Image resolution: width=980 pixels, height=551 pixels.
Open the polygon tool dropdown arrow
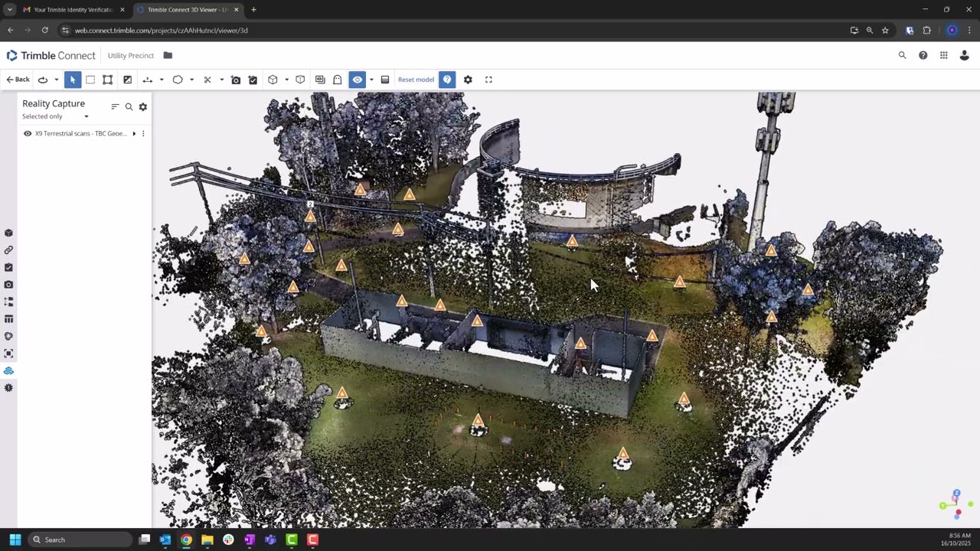tap(191, 80)
